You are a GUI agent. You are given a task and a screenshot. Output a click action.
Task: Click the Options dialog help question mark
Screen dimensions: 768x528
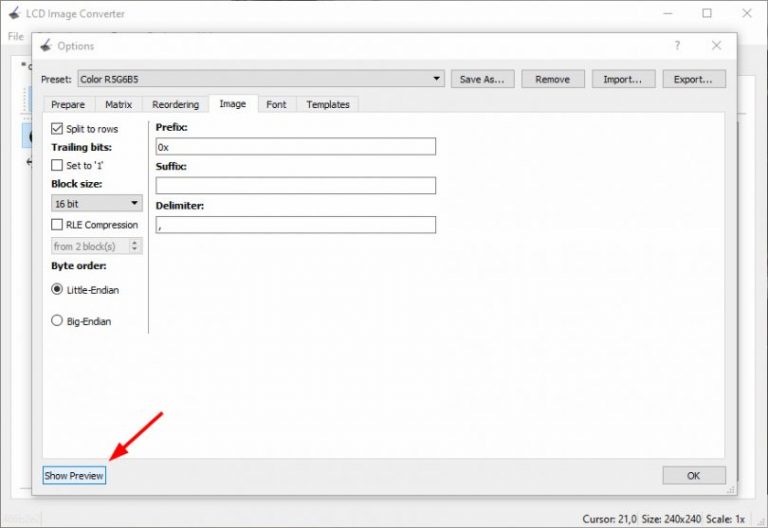point(677,46)
